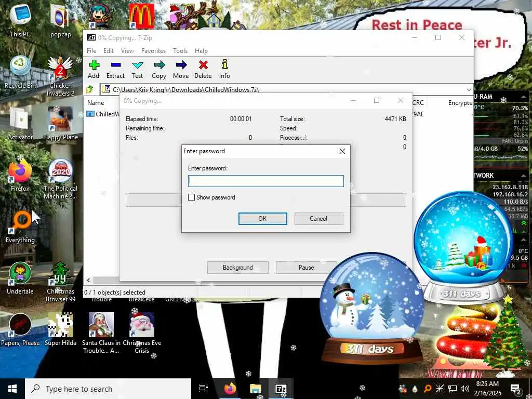
Task: Click the taskbar search box
Action: click(x=108, y=389)
